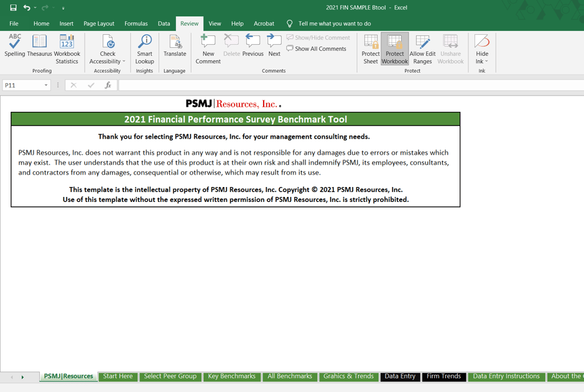Open the Grahics & Trends sheet tab

click(349, 376)
